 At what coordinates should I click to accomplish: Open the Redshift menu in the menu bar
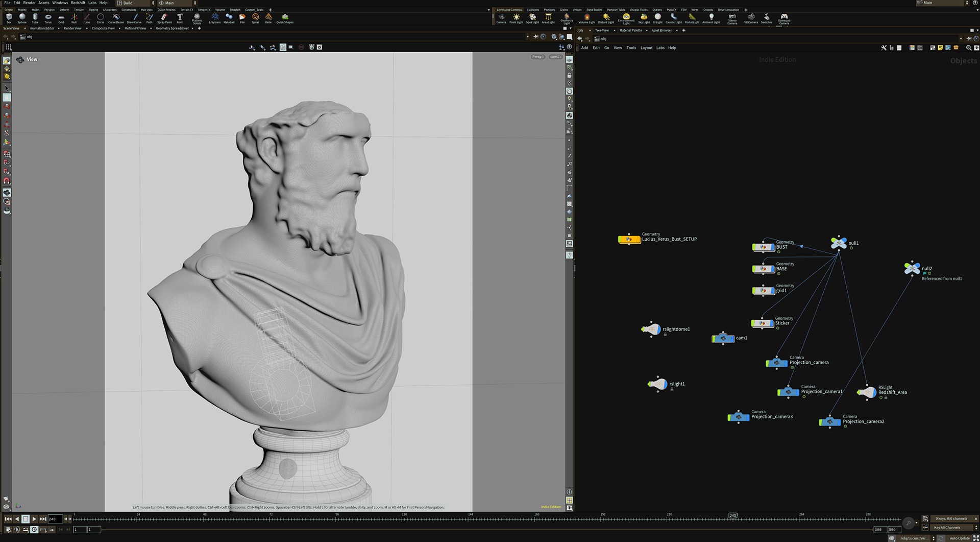(x=78, y=3)
